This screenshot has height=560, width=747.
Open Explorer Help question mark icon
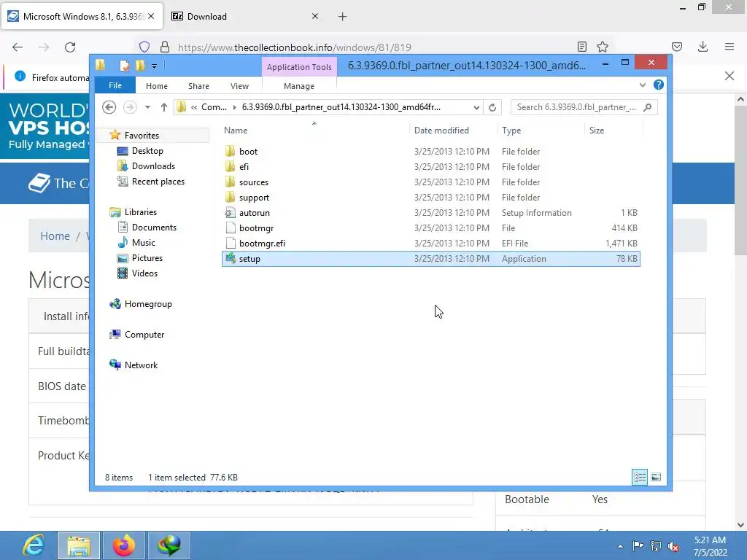tap(659, 85)
